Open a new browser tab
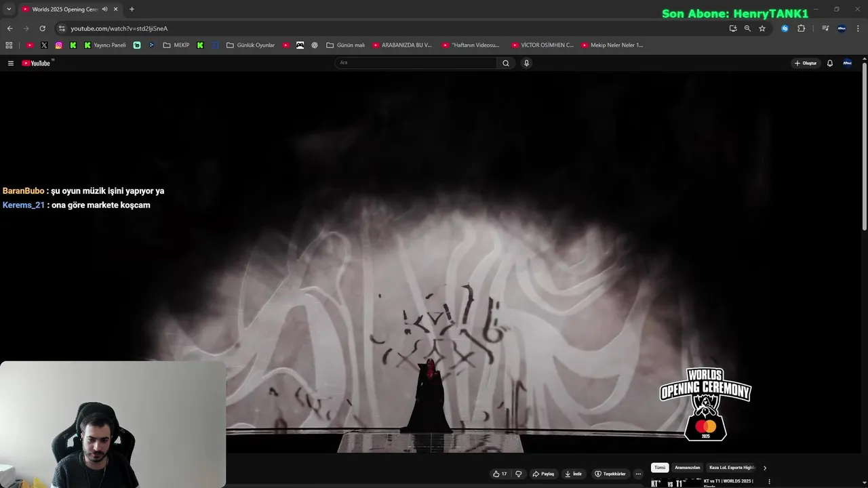Image resolution: width=868 pixels, height=488 pixels. click(132, 9)
